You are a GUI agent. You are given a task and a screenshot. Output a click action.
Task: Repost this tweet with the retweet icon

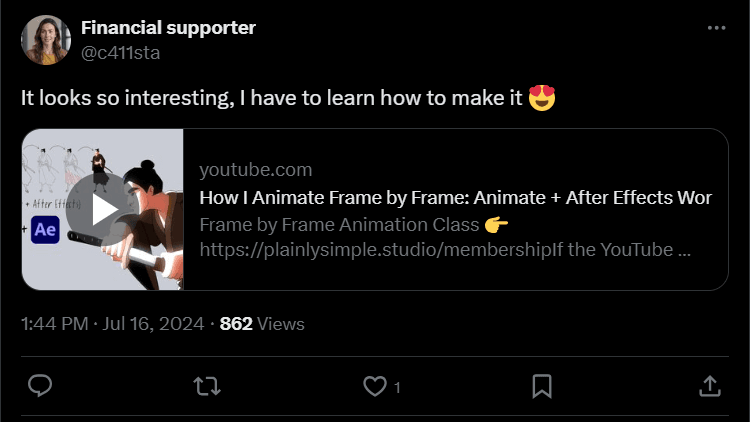pyautogui.click(x=207, y=386)
